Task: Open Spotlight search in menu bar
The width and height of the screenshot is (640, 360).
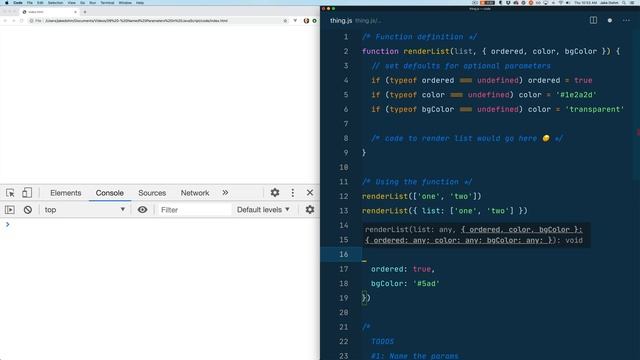Action: (624, 3)
